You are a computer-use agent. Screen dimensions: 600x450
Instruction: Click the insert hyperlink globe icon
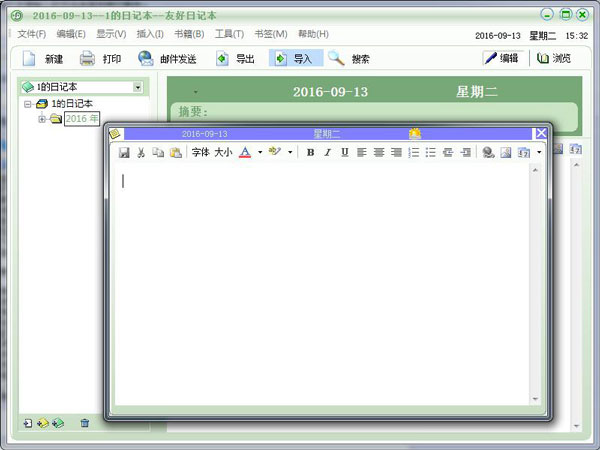click(488, 153)
